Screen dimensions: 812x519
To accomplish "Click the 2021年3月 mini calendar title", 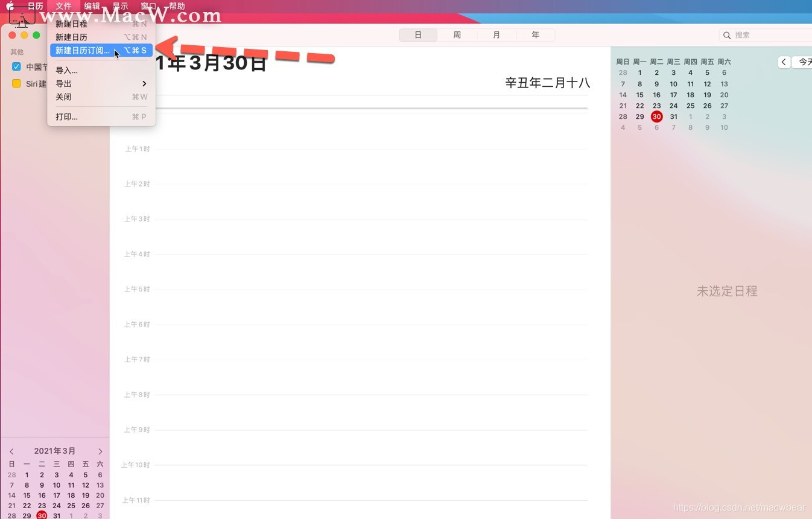I will coord(55,451).
